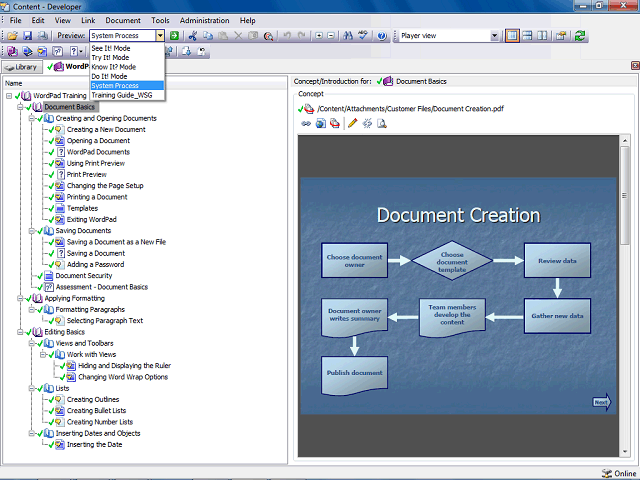
Task: Click the Paste clipboard icon
Action: [x=223, y=36]
